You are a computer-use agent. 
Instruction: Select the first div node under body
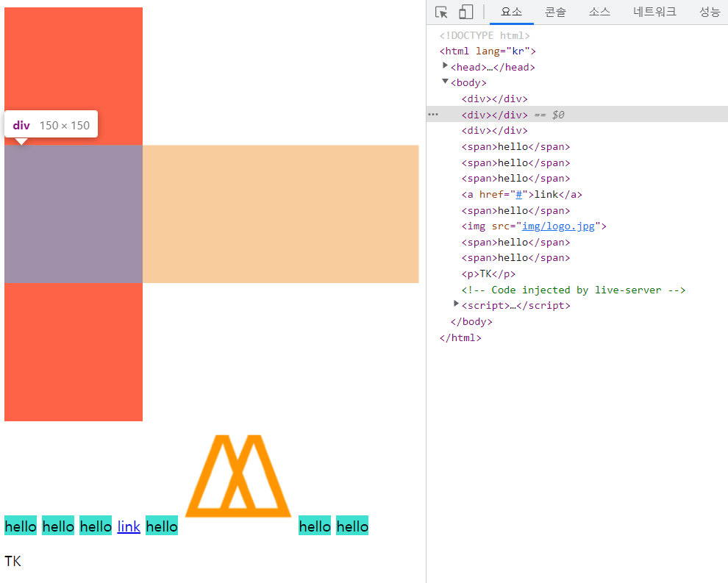click(494, 99)
